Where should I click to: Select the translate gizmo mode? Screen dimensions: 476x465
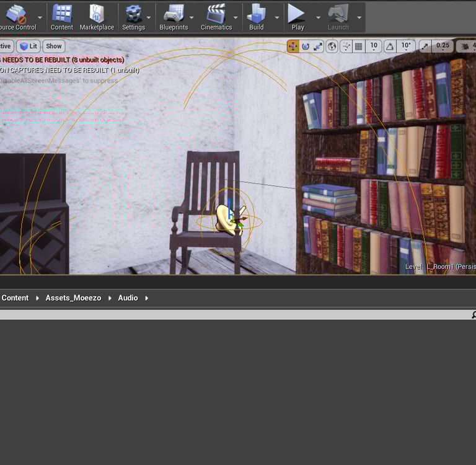(x=293, y=46)
